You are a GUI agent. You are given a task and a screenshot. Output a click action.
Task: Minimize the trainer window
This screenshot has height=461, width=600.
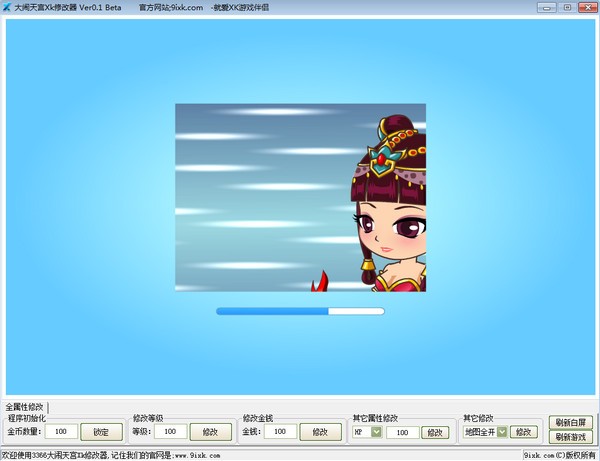tap(546, 8)
